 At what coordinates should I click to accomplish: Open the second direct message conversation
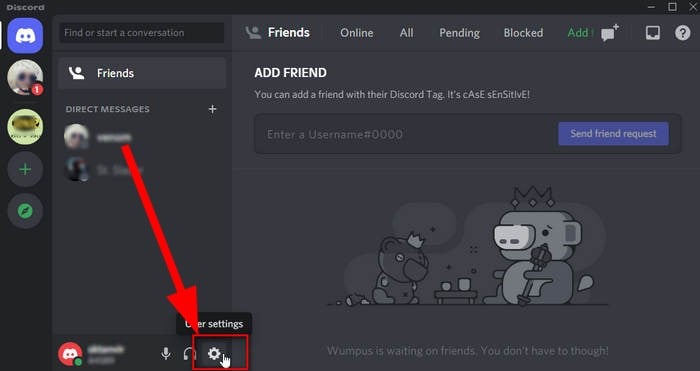coord(142,170)
